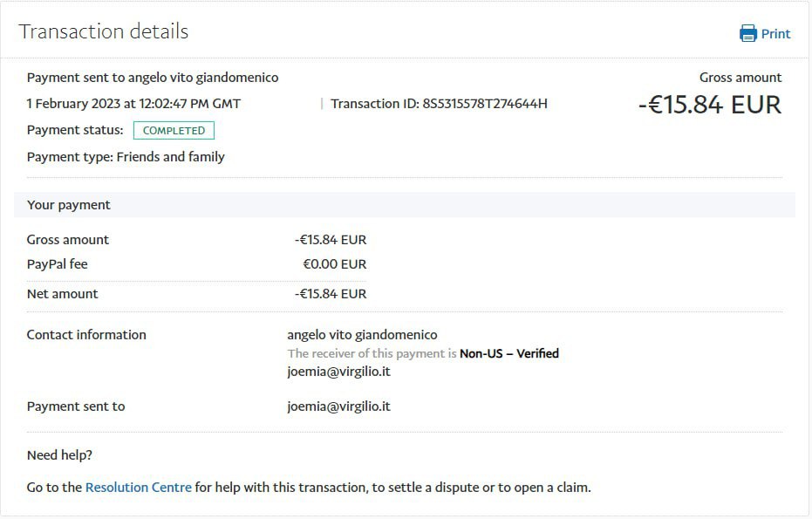The width and height of the screenshot is (812, 519).
Task: Click the email under Contact information
Action: [x=338, y=372]
